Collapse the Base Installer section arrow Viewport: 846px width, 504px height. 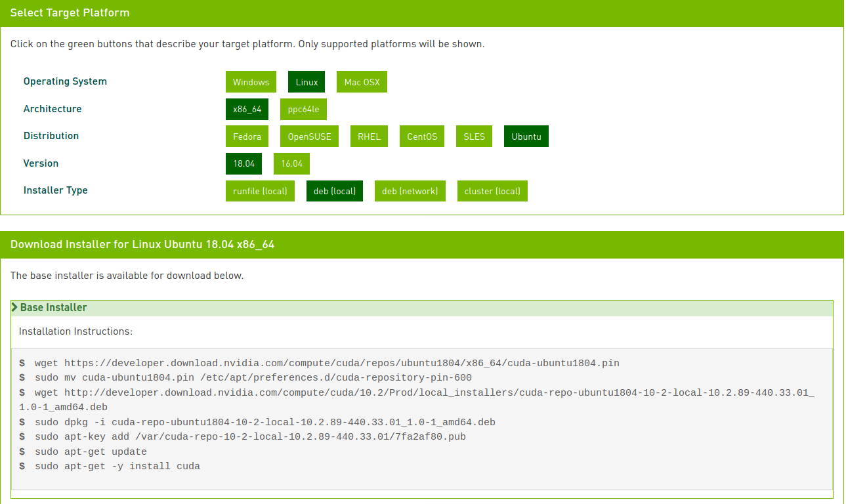(x=14, y=307)
